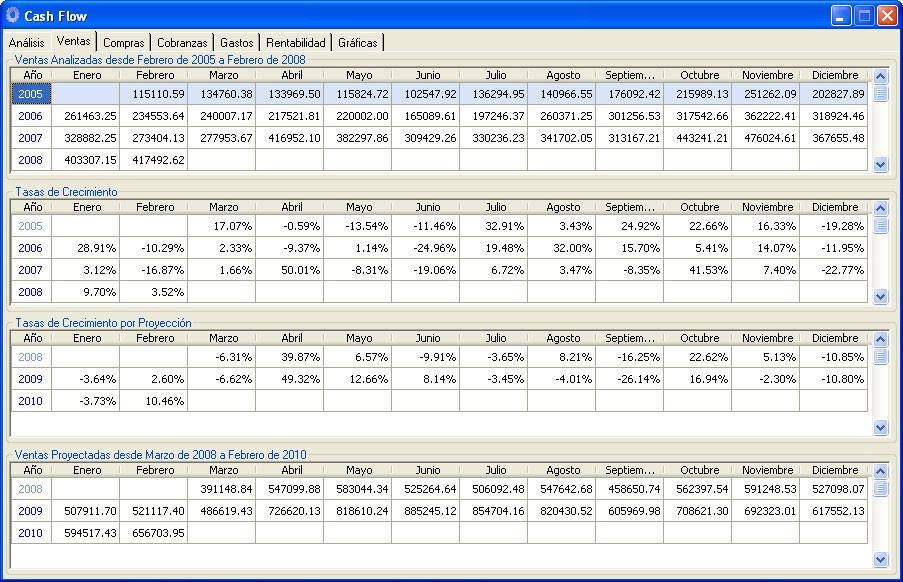Minimize the Cash Flow window
Viewport: 903px width, 582px height.
[x=841, y=16]
